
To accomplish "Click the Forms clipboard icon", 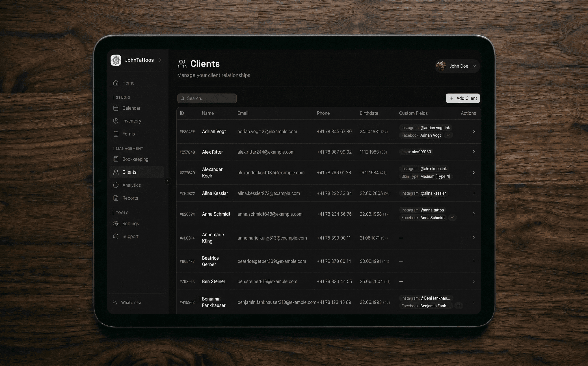I will [116, 134].
